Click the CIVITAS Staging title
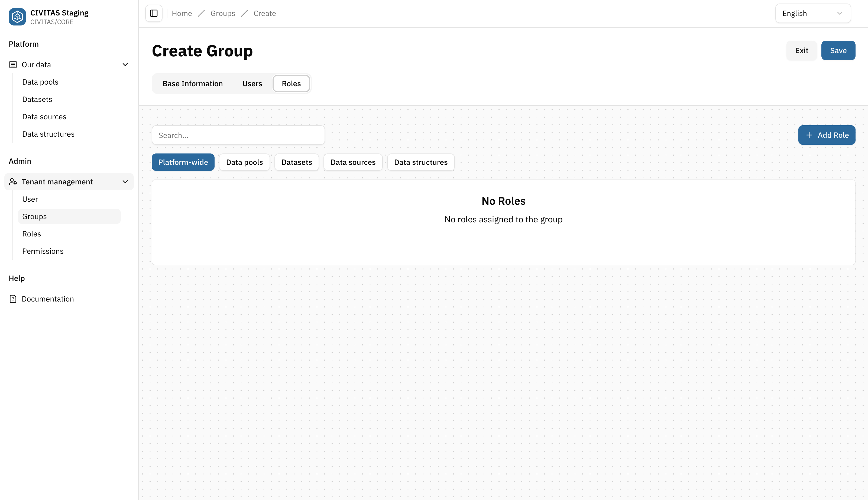The height and width of the screenshot is (500, 868). pos(59,13)
